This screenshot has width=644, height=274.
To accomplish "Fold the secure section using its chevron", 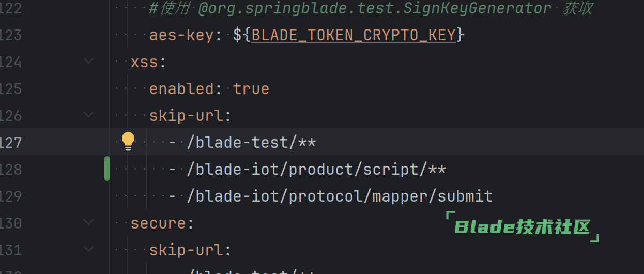I will (x=89, y=222).
